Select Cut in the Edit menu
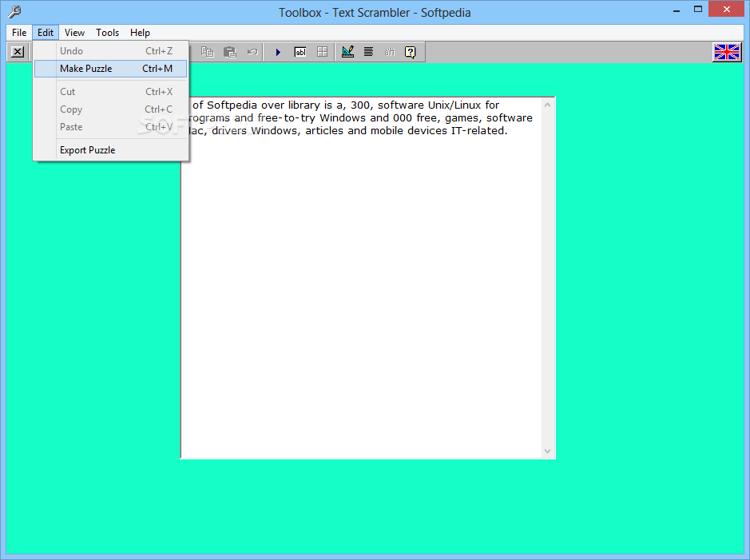 click(110, 91)
